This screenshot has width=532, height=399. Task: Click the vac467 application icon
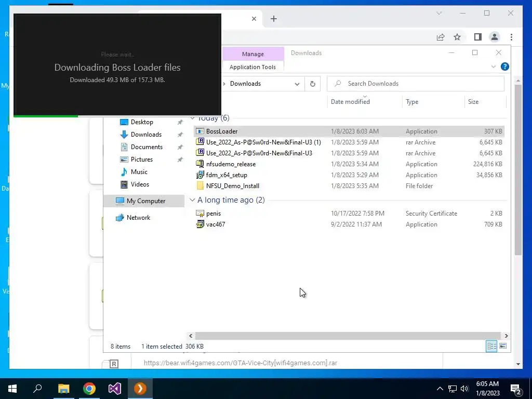pos(200,224)
